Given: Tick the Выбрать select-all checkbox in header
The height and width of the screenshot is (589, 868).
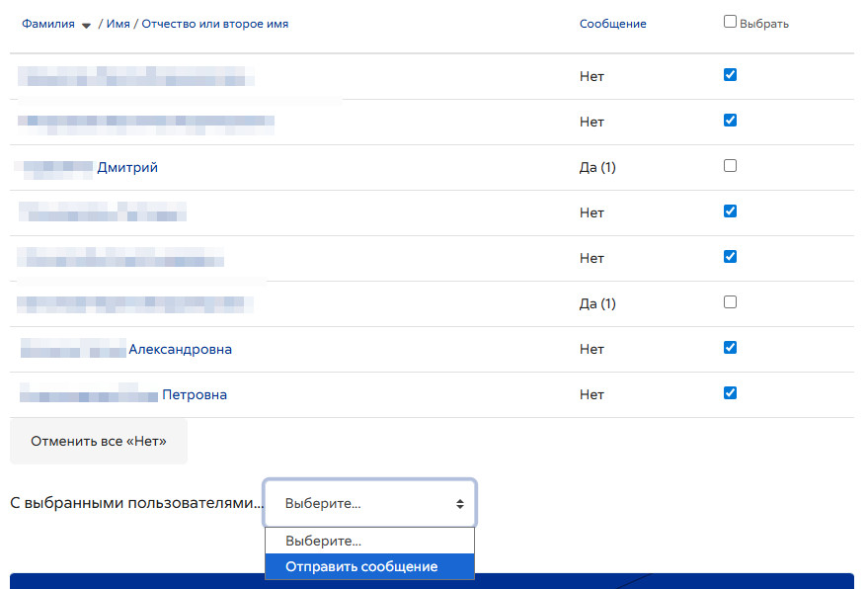Looking at the screenshot, I should pyautogui.click(x=730, y=22).
